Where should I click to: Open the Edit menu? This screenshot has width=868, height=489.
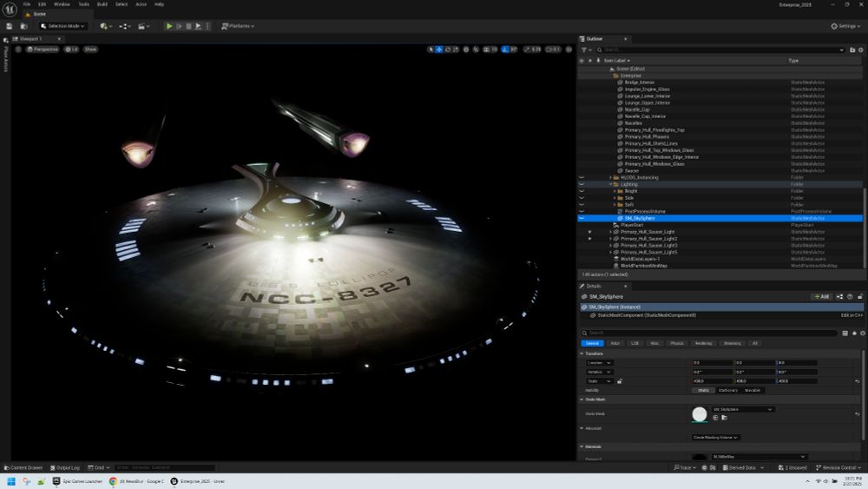coord(42,4)
